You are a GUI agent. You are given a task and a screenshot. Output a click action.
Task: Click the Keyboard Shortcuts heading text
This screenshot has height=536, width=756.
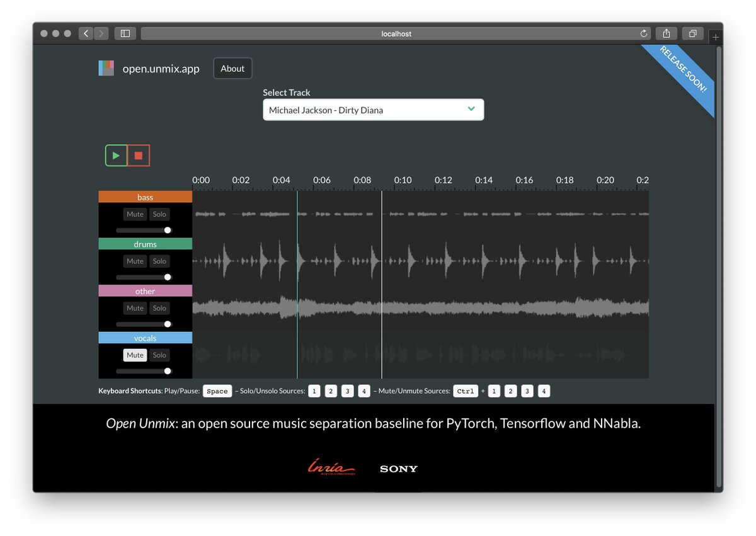[130, 391]
